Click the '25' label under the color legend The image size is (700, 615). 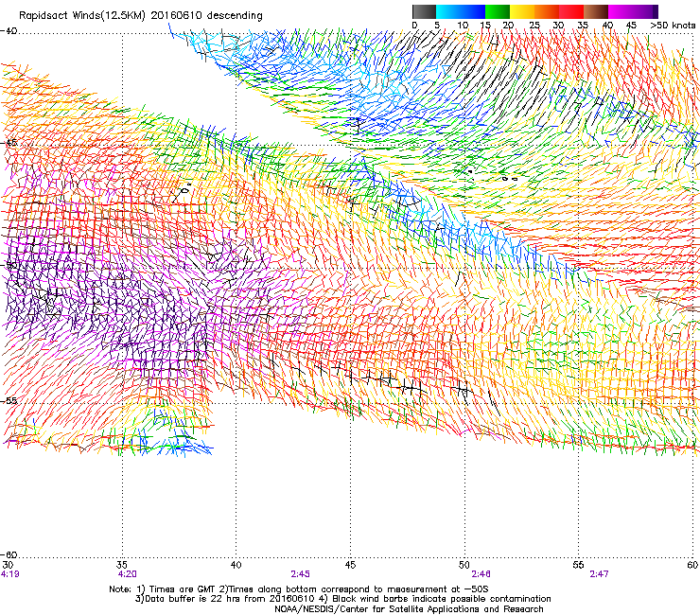(534, 25)
